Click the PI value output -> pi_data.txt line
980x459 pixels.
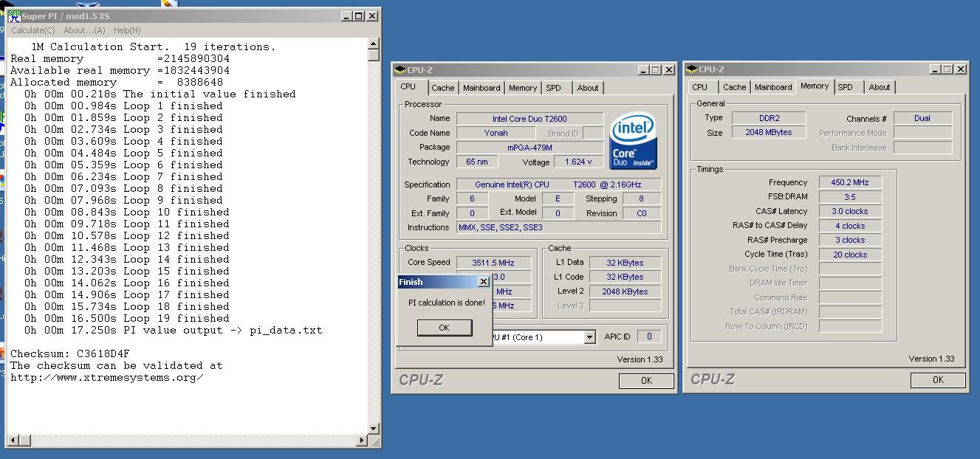(x=173, y=330)
